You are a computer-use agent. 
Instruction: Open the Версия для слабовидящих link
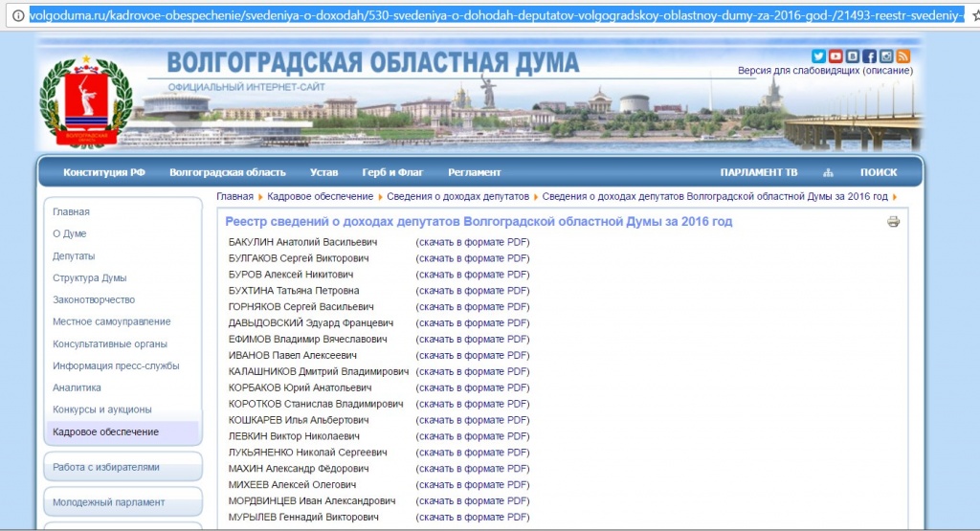pyautogui.click(x=799, y=71)
